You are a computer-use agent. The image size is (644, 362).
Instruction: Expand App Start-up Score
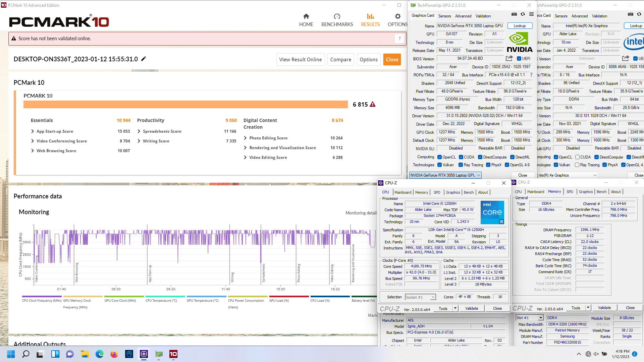pos(33,131)
